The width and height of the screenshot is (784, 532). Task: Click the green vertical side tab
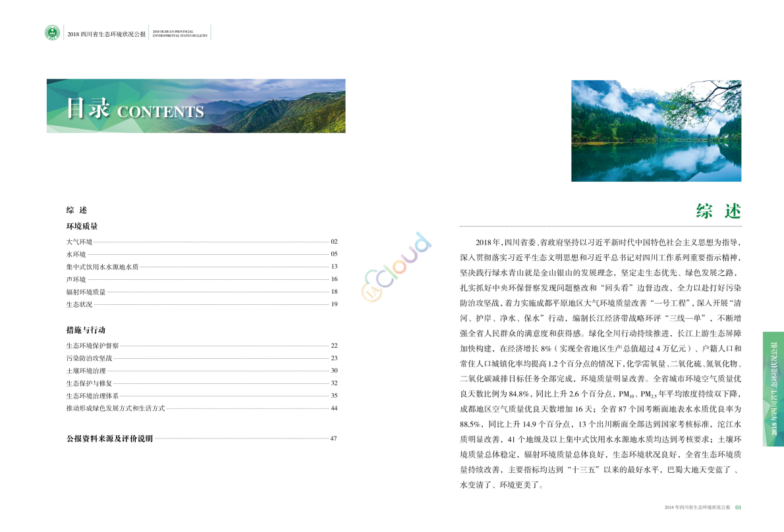tap(773, 388)
